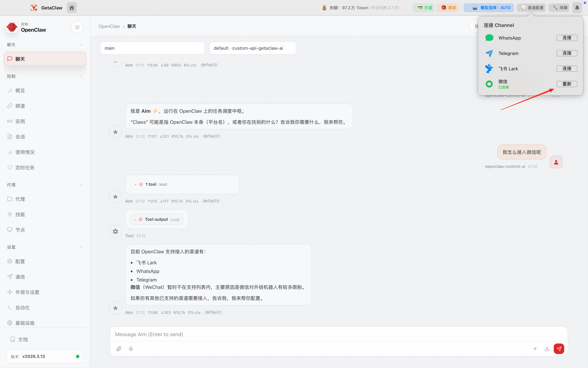Click the home icon beside GetaClaw

[72, 8]
